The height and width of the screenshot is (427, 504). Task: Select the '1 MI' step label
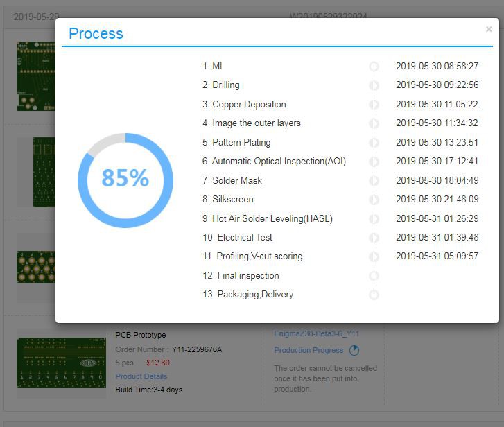coord(212,66)
